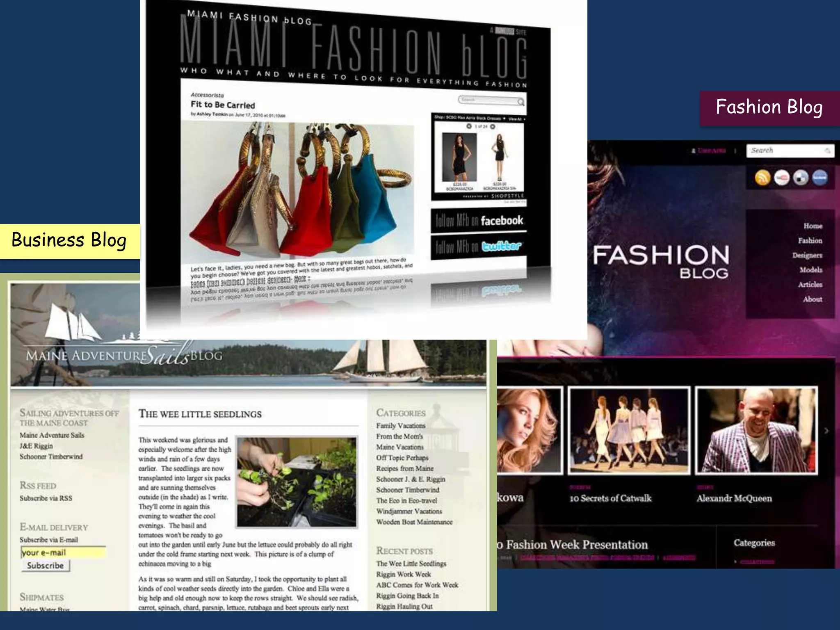Click the second black dress product image
The height and width of the screenshot is (630, 840).
click(x=499, y=158)
